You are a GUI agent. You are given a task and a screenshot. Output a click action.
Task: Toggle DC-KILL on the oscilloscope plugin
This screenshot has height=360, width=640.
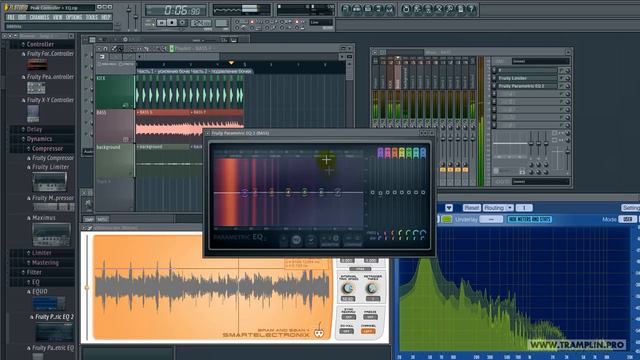click(x=347, y=331)
